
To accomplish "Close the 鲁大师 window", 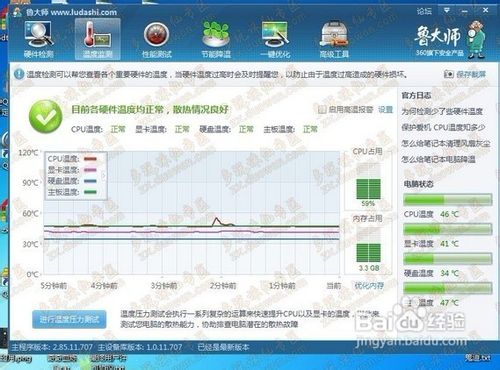I will click(x=485, y=10).
